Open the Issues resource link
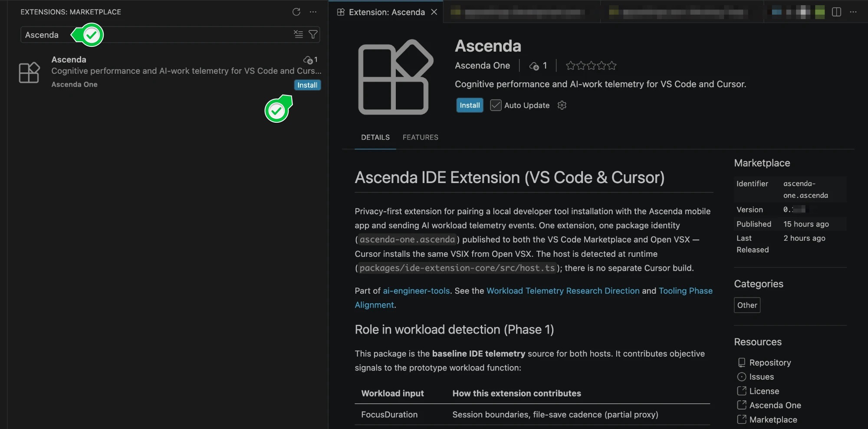The image size is (868, 429). tap(762, 377)
